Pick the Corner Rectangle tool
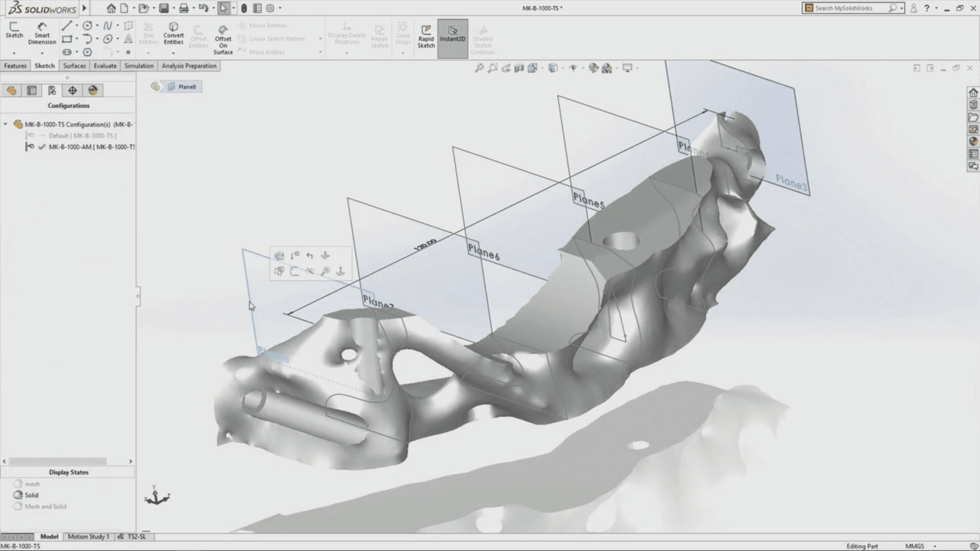This screenshot has height=551, width=980. [67, 39]
